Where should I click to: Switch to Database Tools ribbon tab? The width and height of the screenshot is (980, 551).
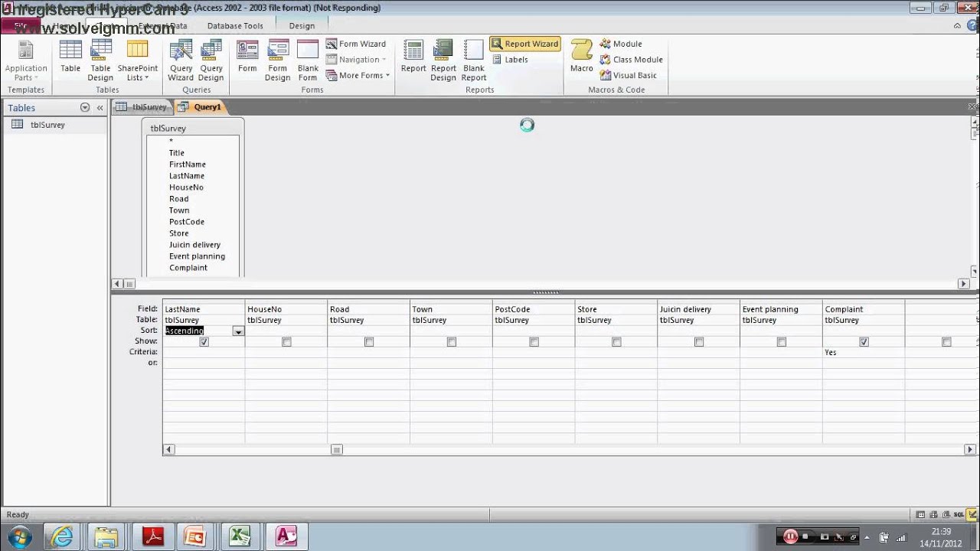(235, 25)
